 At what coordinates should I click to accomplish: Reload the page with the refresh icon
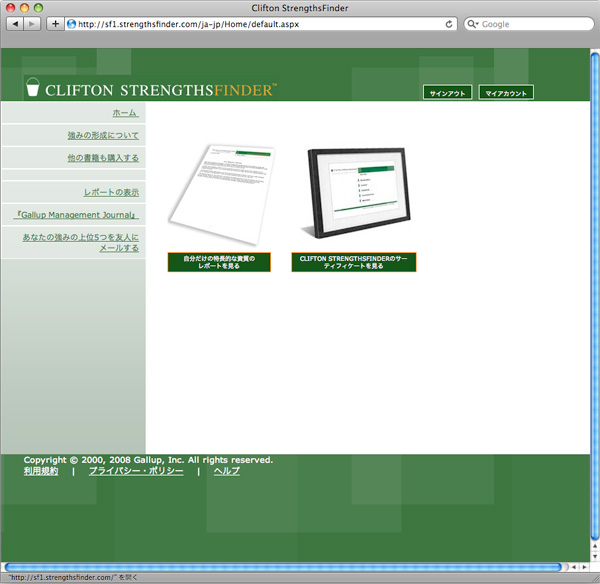(449, 24)
